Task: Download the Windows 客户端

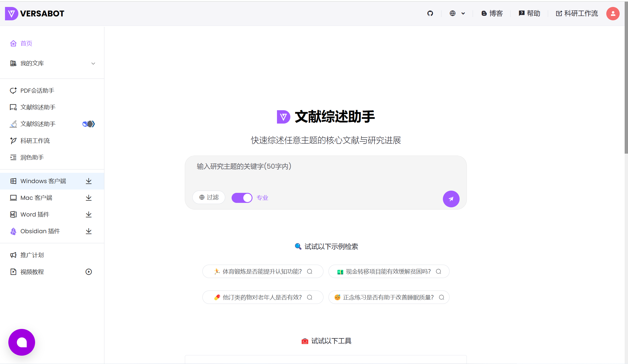Action: pos(89,181)
